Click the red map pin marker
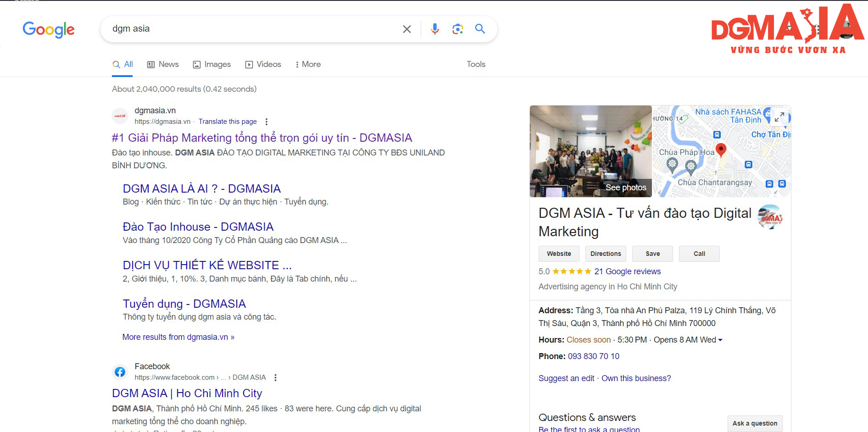Image resolution: width=868 pixels, height=432 pixels. coord(721,150)
